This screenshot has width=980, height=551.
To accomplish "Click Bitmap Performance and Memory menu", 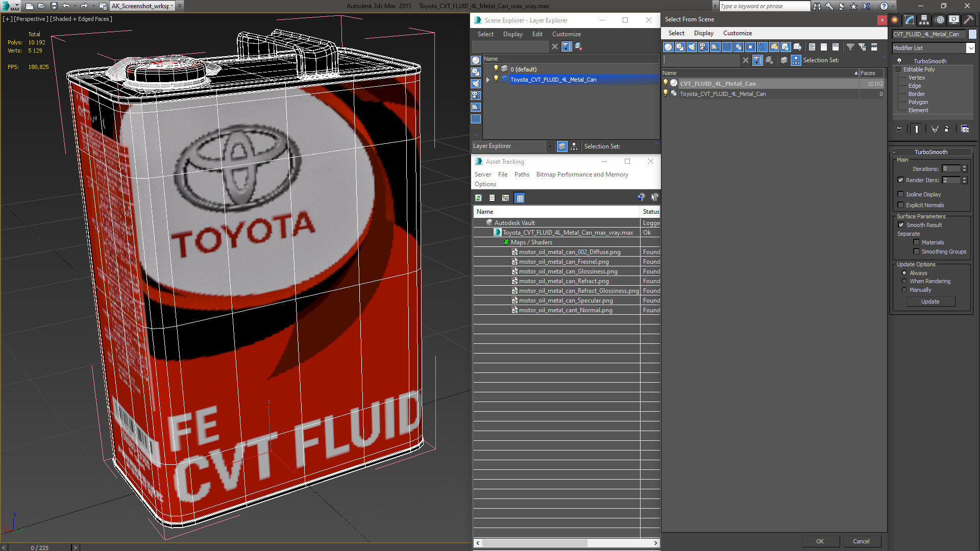I will click(x=580, y=173).
